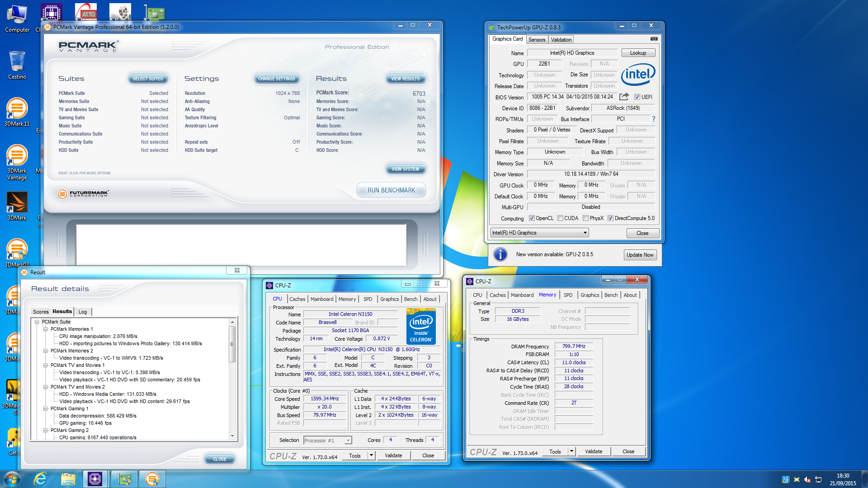Launch Internet Explorer from taskbar
This screenshot has height=488, width=868.
(41, 479)
